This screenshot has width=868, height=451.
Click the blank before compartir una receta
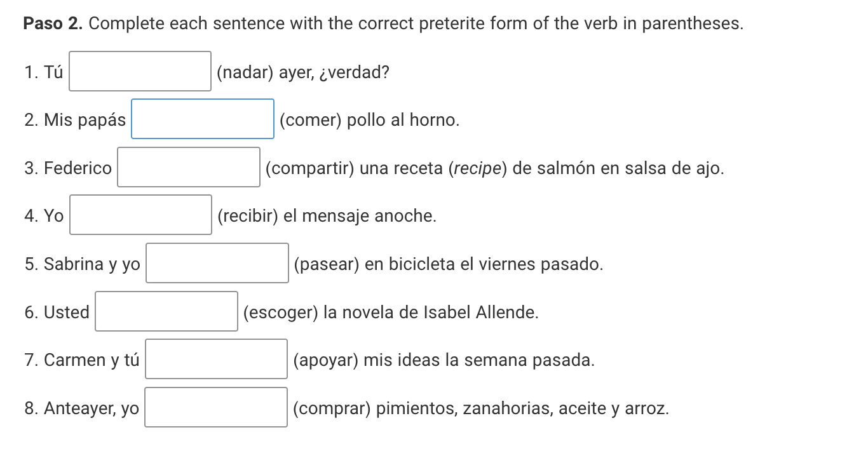click(x=188, y=168)
